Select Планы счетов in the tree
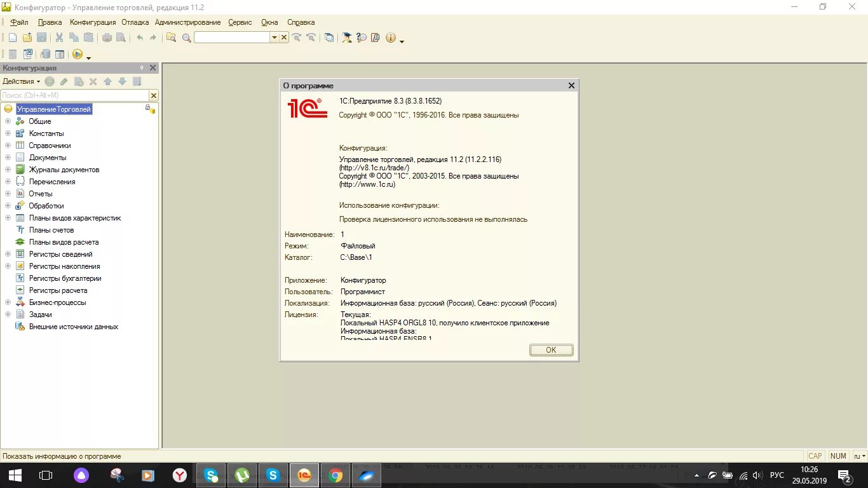The image size is (868, 488). [51, 230]
